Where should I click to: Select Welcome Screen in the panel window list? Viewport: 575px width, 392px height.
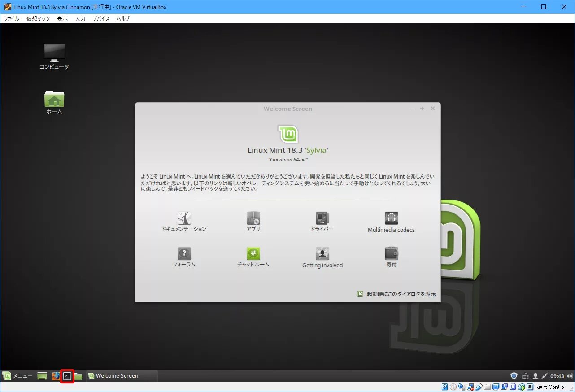(122, 376)
